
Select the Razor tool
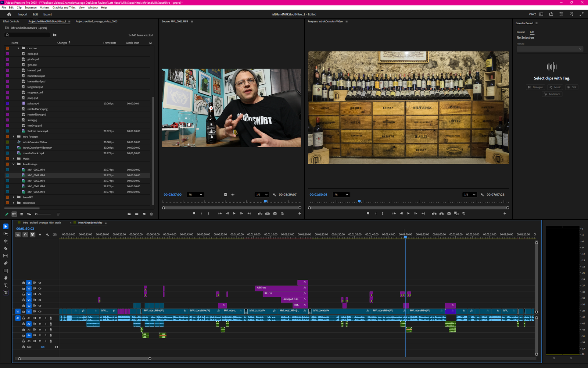pos(6,248)
